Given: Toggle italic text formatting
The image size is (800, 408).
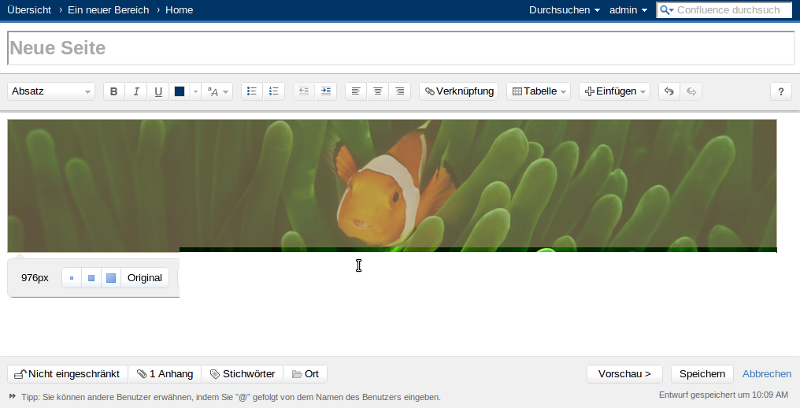Looking at the screenshot, I should click(x=136, y=91).
